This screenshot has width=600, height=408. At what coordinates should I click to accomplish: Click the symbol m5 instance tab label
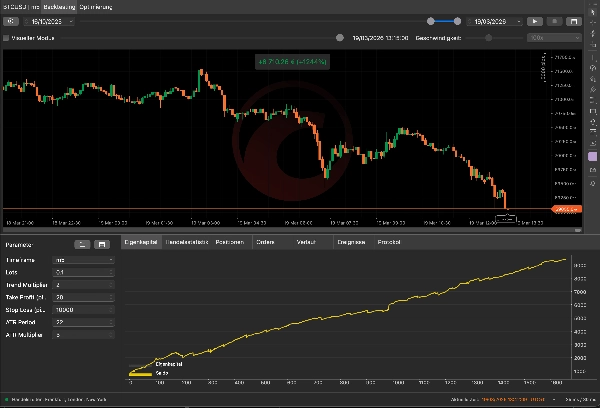point(21,7)
